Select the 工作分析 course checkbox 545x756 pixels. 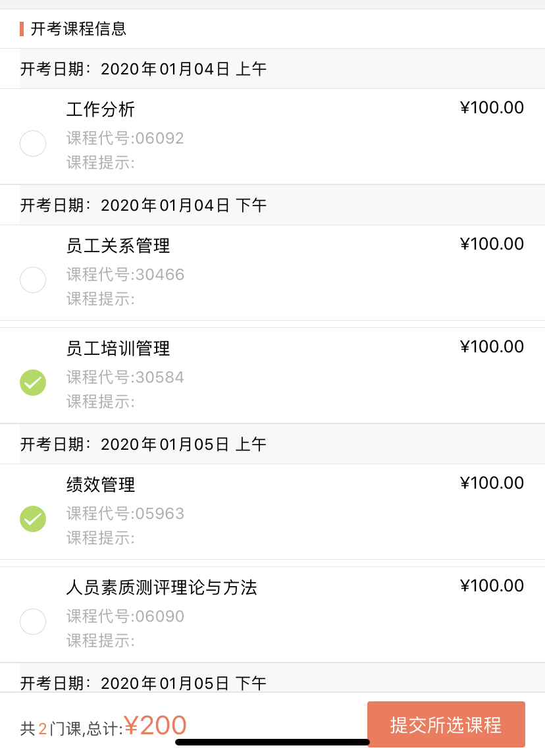[33, 144]
